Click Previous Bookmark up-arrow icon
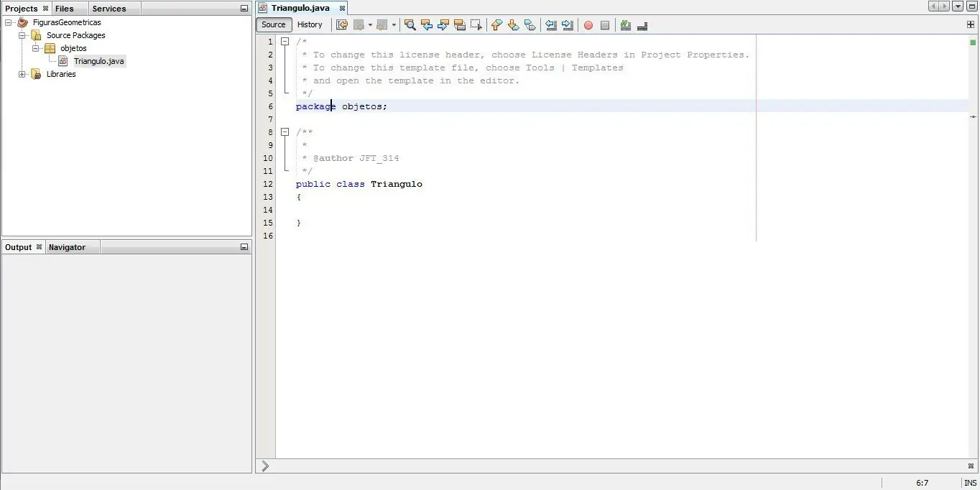This screenshot has height=490, width=980. (x=496, y=24)
